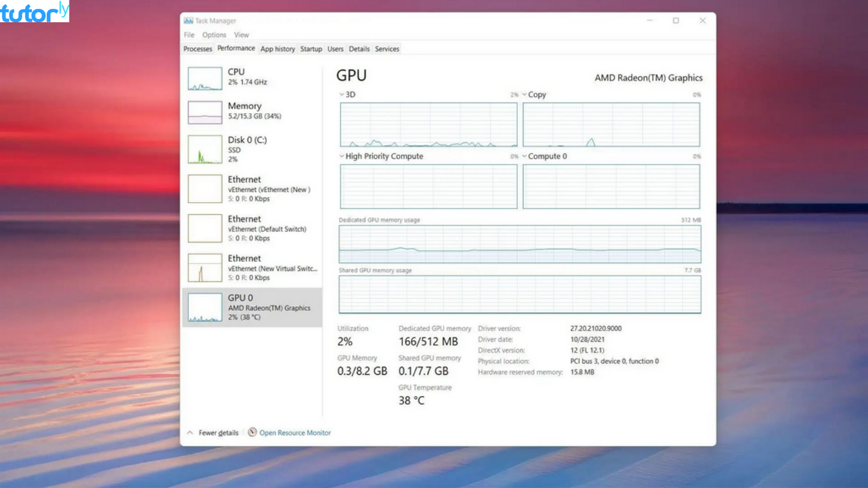Switch to the Processes tab
The width and height of the screenshot is (868, 488).
tap(197, 48)
